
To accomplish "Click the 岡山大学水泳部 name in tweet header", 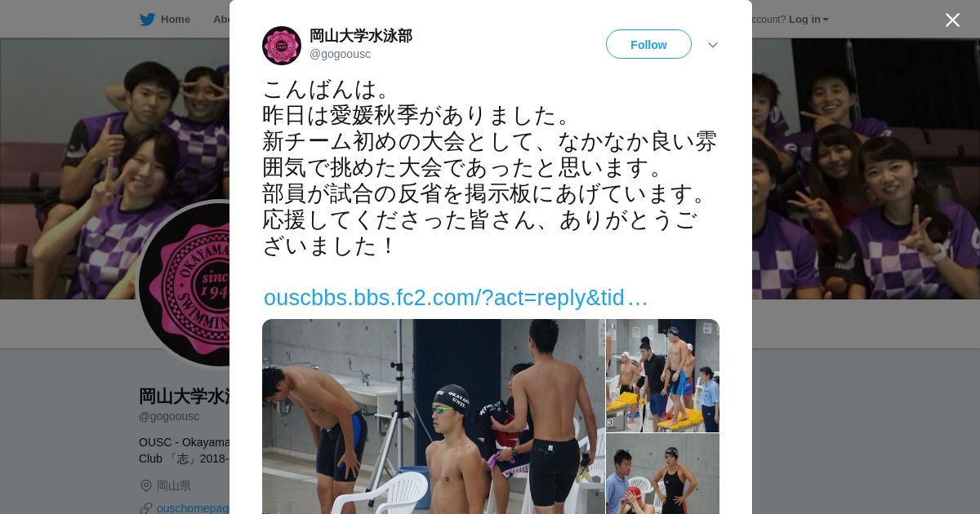I will click(361, 36).
